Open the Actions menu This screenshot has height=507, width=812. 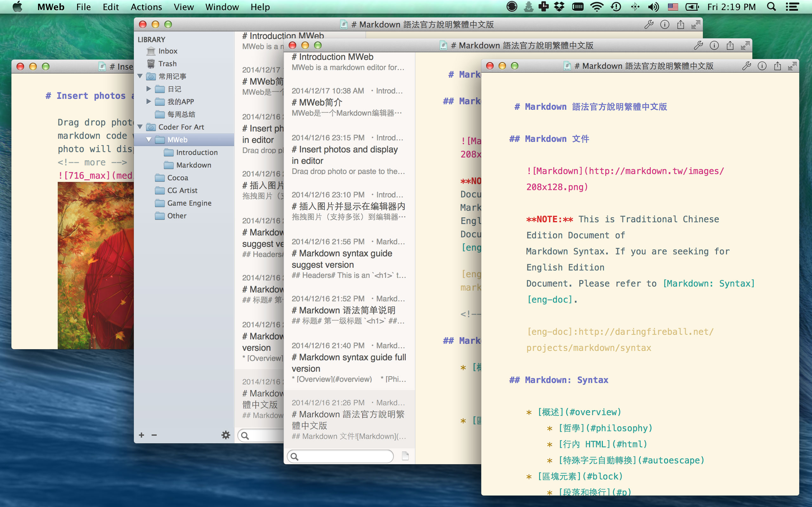[146, 7]
